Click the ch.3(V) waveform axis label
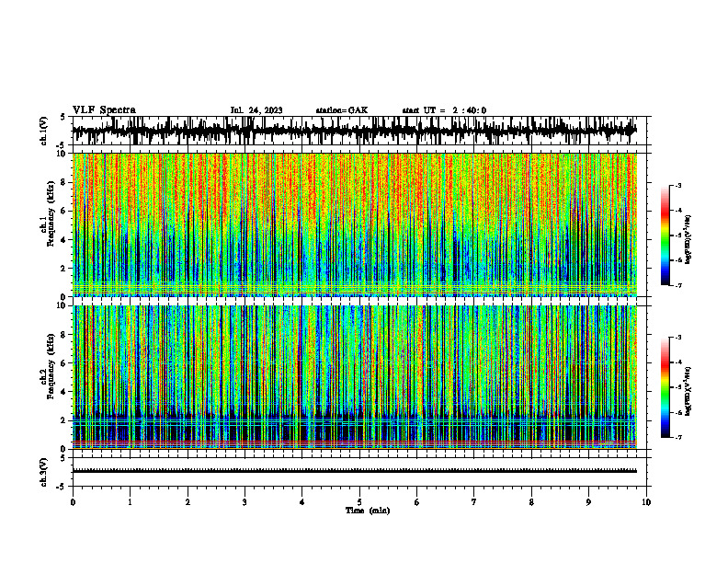728x563 pixels. [x=44, y=473]
